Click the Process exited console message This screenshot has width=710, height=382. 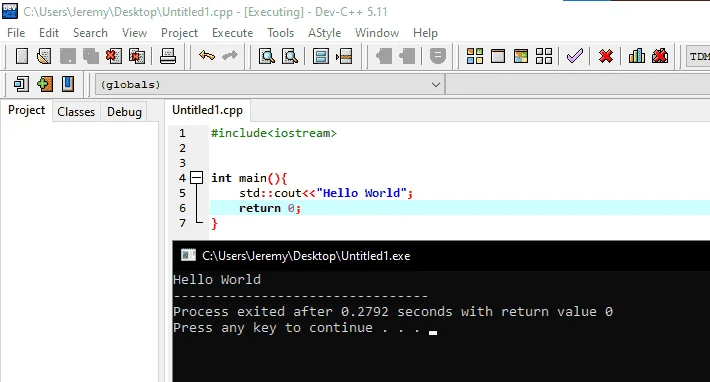pyautogui.click(x=393, y=312)
